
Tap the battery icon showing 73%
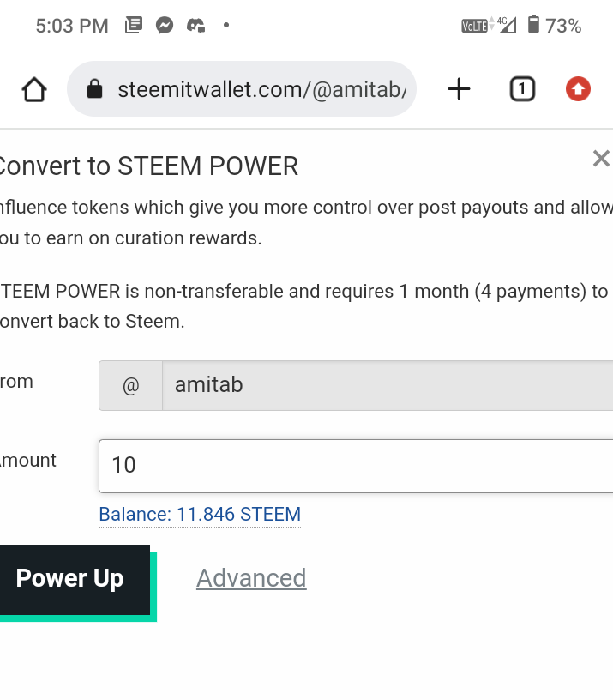[533, 26]
